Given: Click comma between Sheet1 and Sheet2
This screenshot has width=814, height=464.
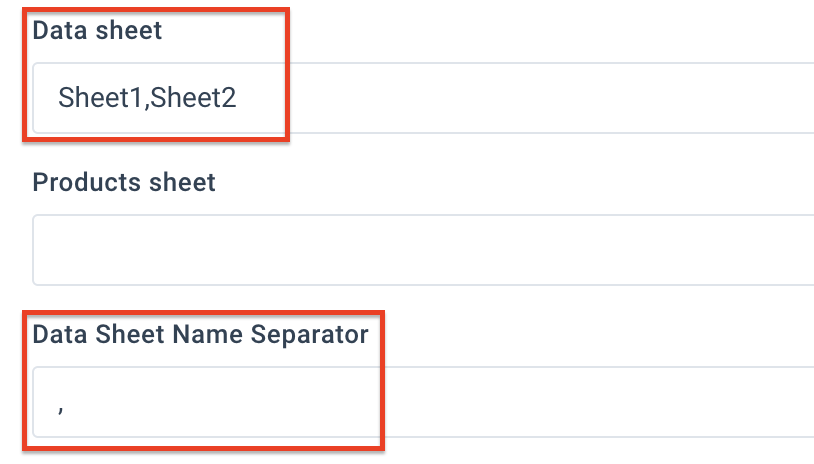Looking at the screenshot, I should pyautogui.click(x=147, y=103).
